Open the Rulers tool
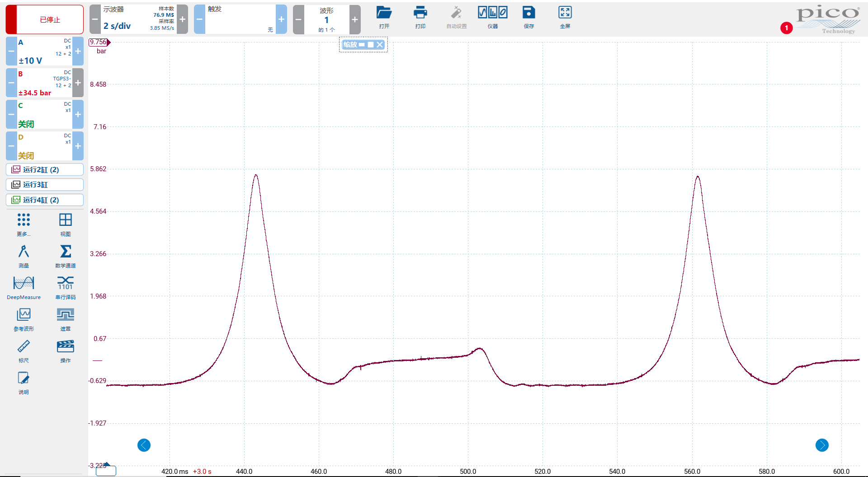868x477 pixels. (24, 351)
